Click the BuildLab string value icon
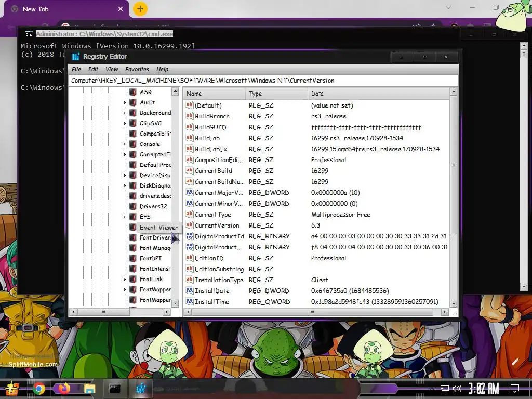 tap(189, 138)
